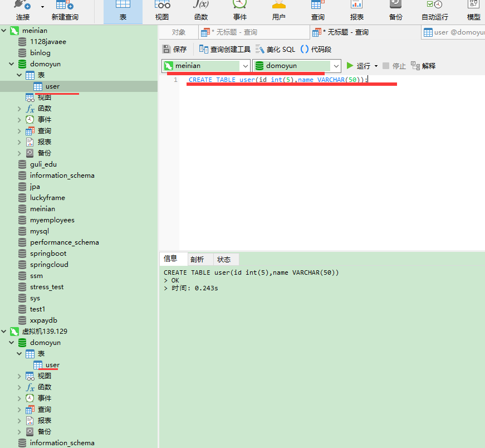The height and width of the screenshot is (448, 485).
Task: Open the 运行 dropdown arrow
Action: [x=375, y=66]
